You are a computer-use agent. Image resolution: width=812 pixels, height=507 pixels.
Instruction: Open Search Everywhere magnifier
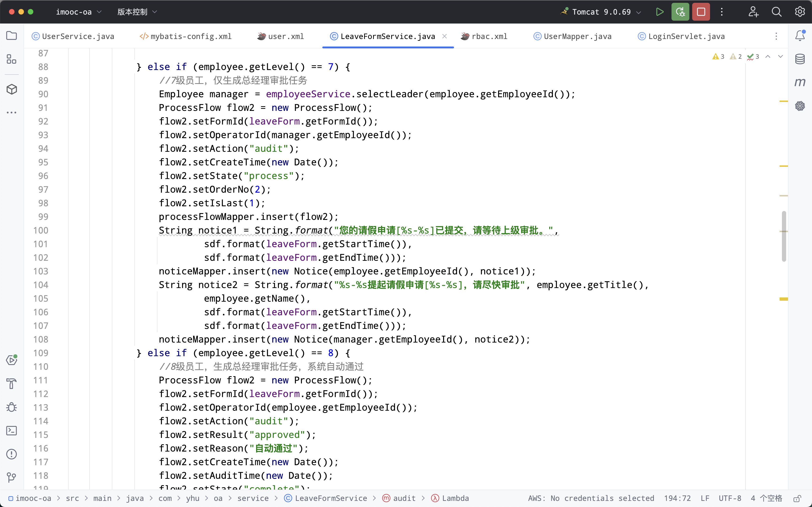point(777,12)
